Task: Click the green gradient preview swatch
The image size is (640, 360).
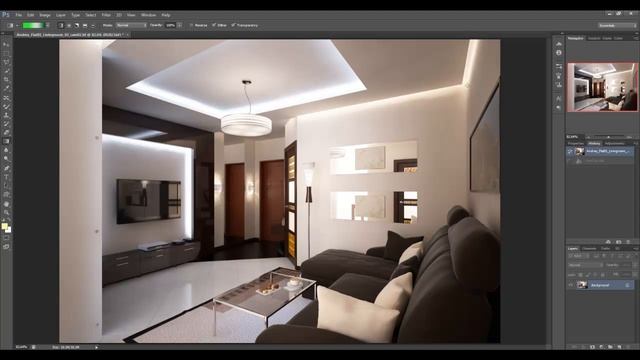Action: coord(33,25)
